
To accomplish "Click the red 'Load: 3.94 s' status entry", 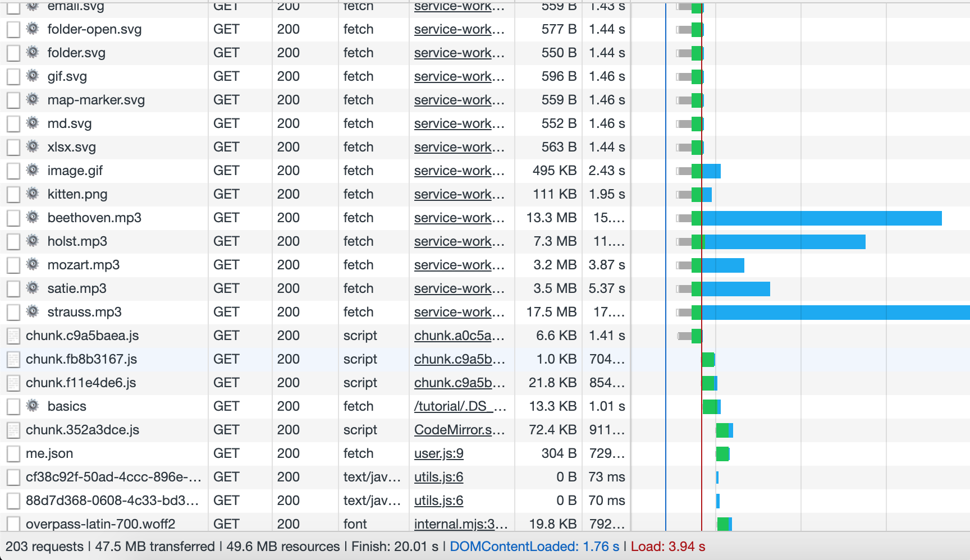I will coord(668,547).
